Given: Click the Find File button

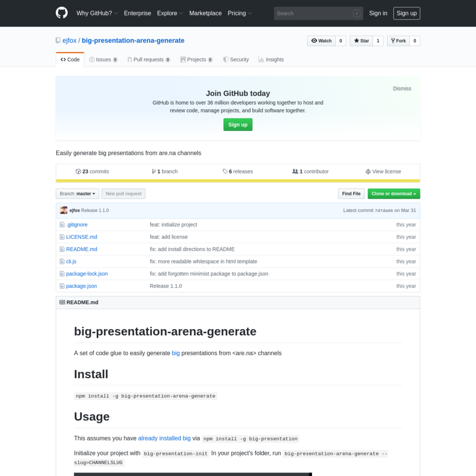Looking at the screenshot, I should [351, 194].
